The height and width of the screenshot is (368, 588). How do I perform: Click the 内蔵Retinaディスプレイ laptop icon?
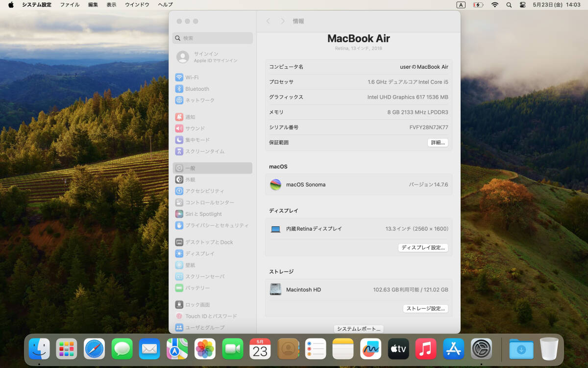tap(275, 229)
